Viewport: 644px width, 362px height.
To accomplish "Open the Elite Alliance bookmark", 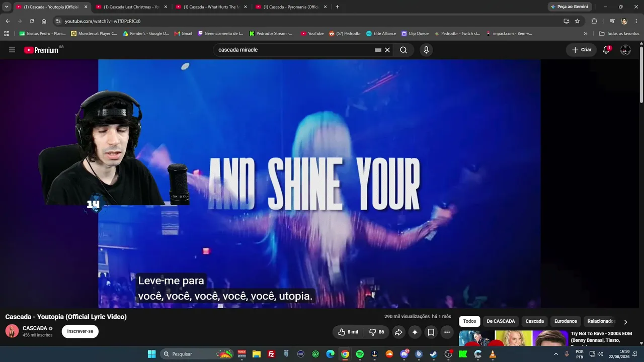I will click(x=381, y=34).
